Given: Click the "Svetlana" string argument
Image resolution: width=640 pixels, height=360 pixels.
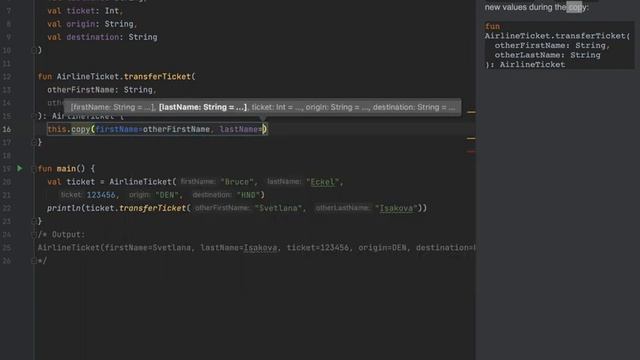Looking at the screenshot, I should coord(278,208).
